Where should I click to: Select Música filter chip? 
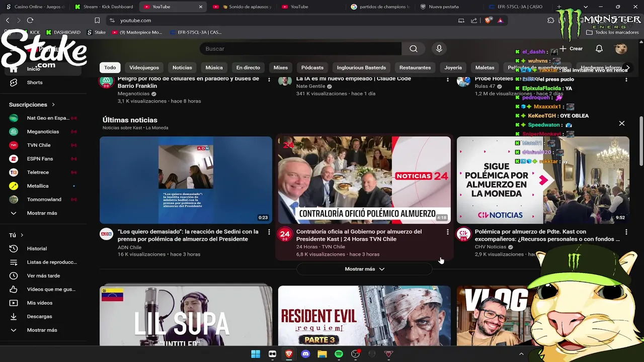pyautogui.click(x=214, y=67)
